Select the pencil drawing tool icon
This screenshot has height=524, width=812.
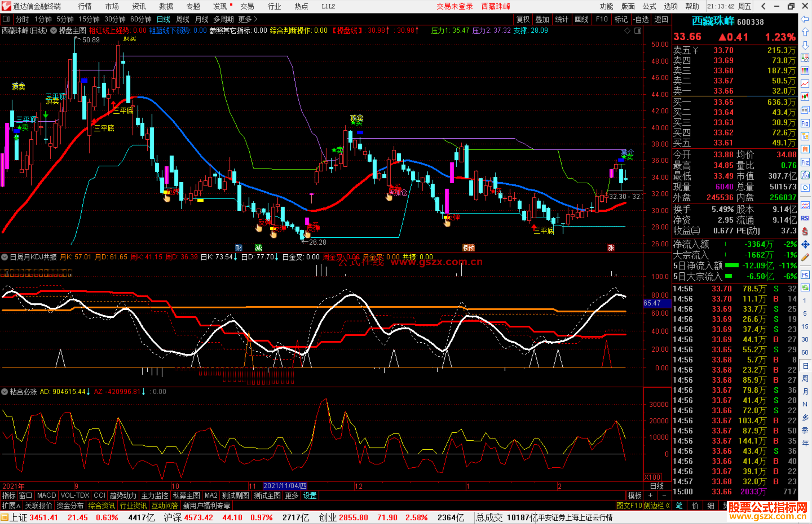(x=805, y=258)
